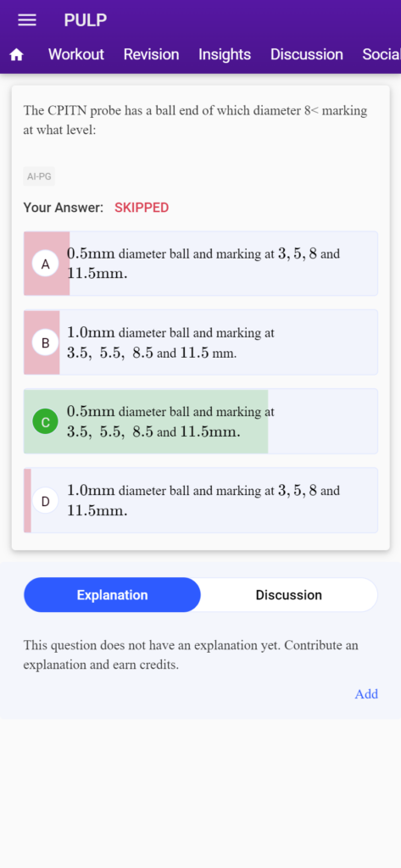Click the PULP app title
This screenshot has width=401, height=868.
(x=86, y=20)
